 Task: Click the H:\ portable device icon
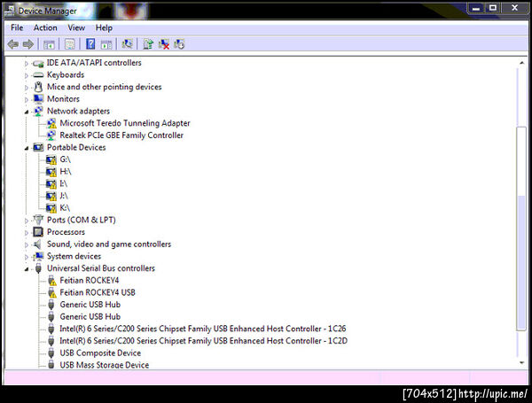point(51,172)
